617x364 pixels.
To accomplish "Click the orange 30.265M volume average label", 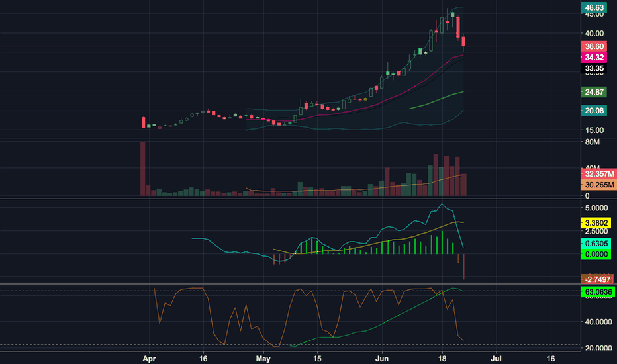I will [x=598, y=185].
